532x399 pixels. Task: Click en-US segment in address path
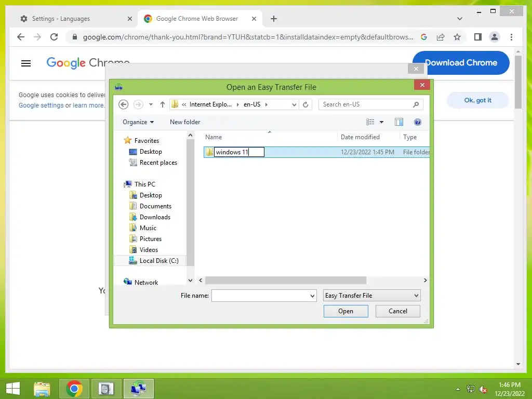coord(252,104)
